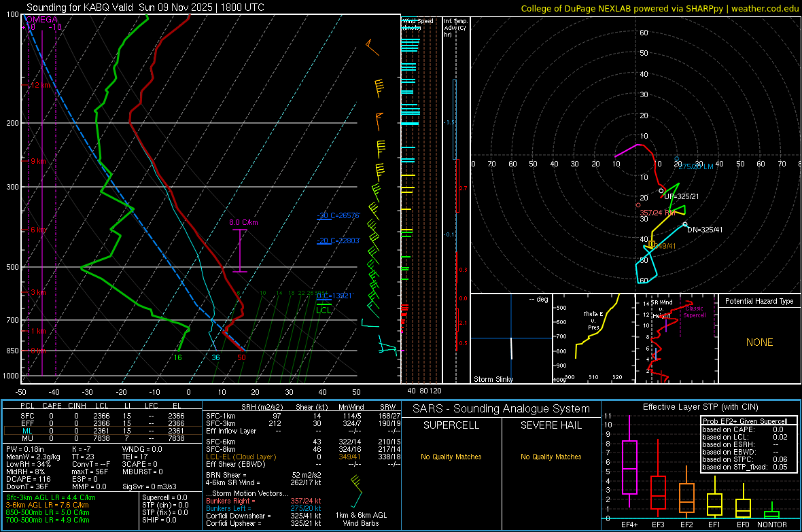
Task: Click the 'Wind Speed (knots)' panel header
Action: [417, 24]
